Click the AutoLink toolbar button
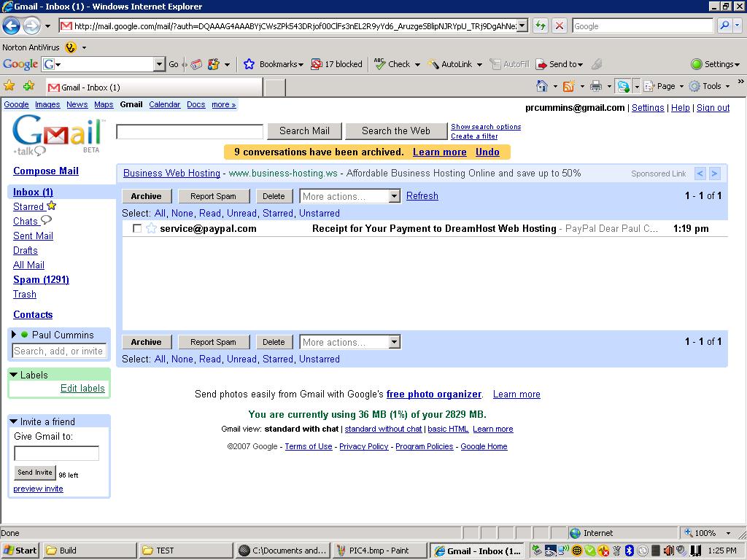Viewport: 747px width, 560px height. (449, 64)
